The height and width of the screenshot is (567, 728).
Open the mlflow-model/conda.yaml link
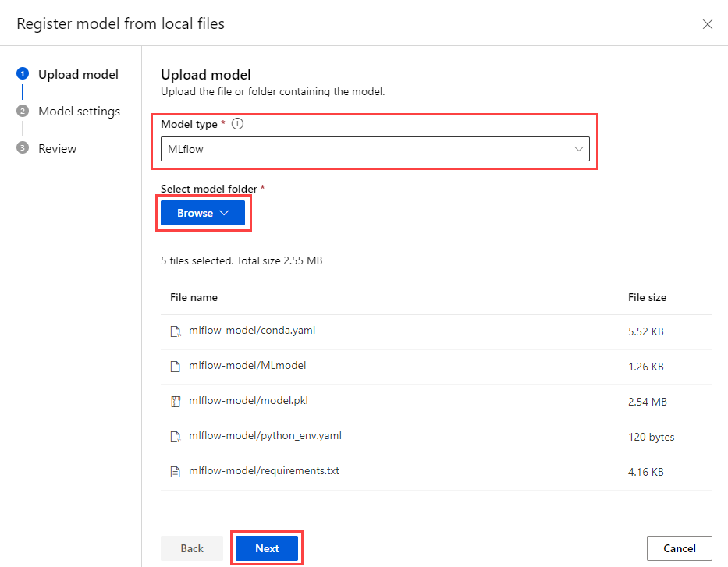251,330
